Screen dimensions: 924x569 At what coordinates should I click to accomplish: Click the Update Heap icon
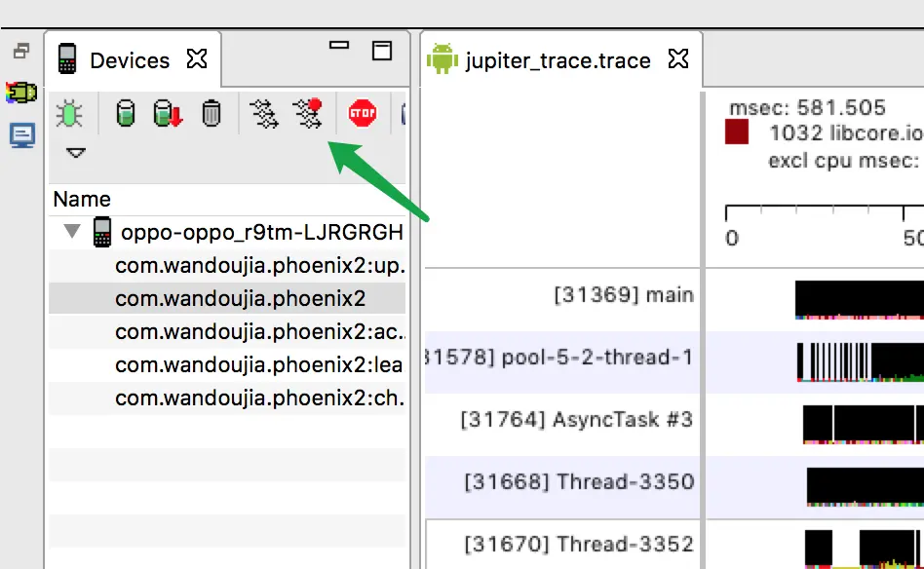tap(126, 113)
